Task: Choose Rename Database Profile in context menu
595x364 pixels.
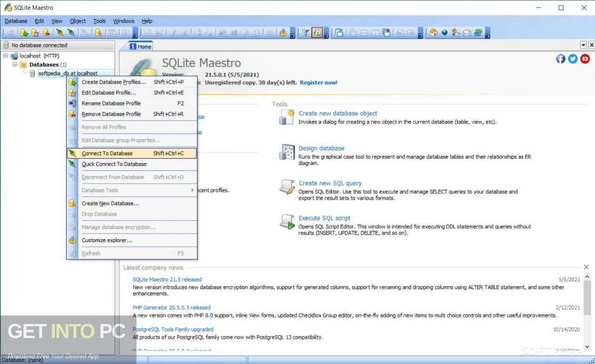Action: 132,104
